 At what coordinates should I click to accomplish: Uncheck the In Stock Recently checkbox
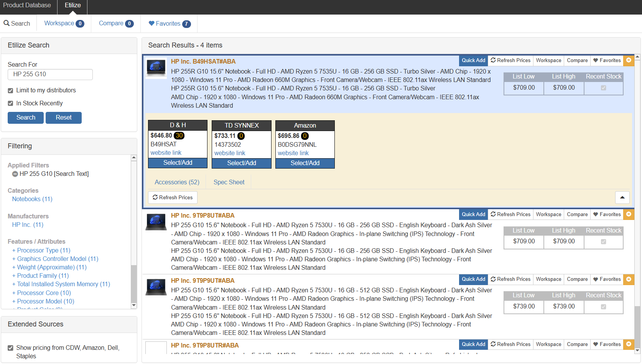[11, 103]
